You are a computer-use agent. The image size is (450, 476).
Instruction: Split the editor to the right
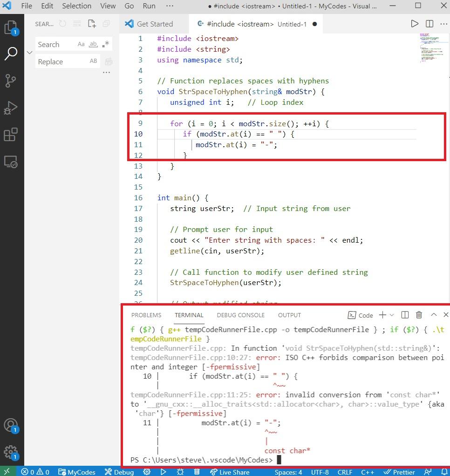point(430,24)
